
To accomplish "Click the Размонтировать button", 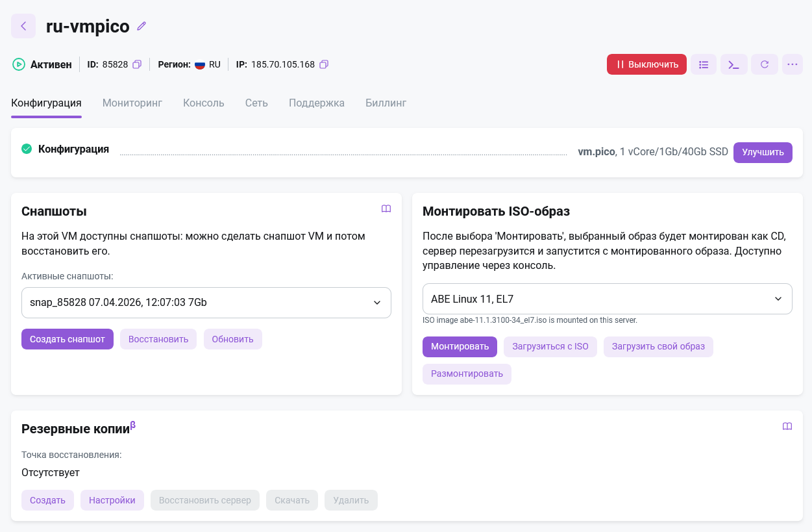I will [x=467, y=374].
